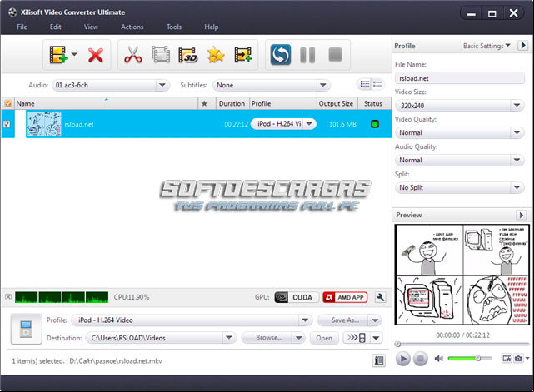Sort by Output Size column header

336,103
